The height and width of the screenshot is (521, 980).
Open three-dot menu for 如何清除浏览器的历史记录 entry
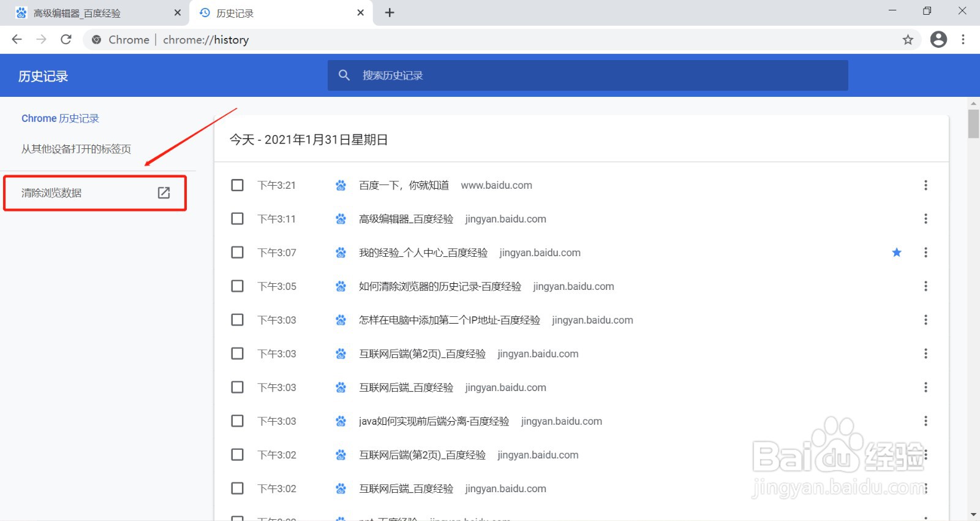pos(925,286)
